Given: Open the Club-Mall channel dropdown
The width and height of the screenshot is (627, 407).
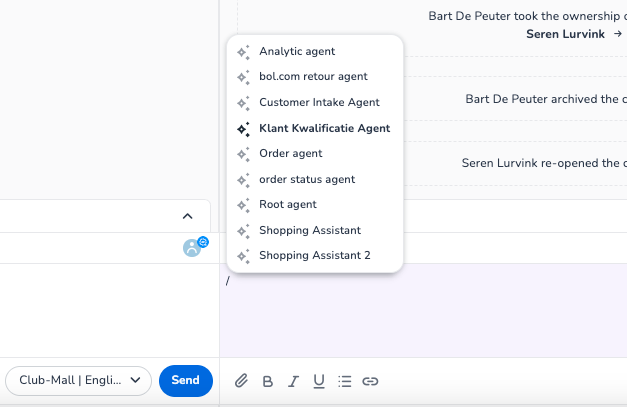Looking at the screenshot, I should [x=78, y=380].
